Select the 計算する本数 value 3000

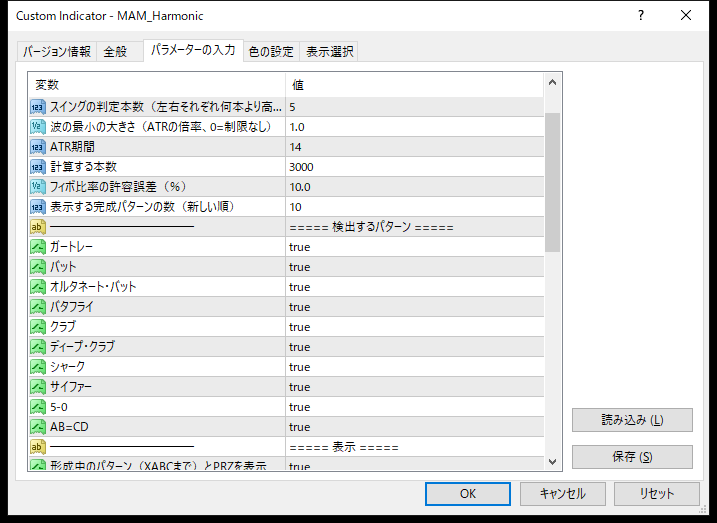point(415,167)
